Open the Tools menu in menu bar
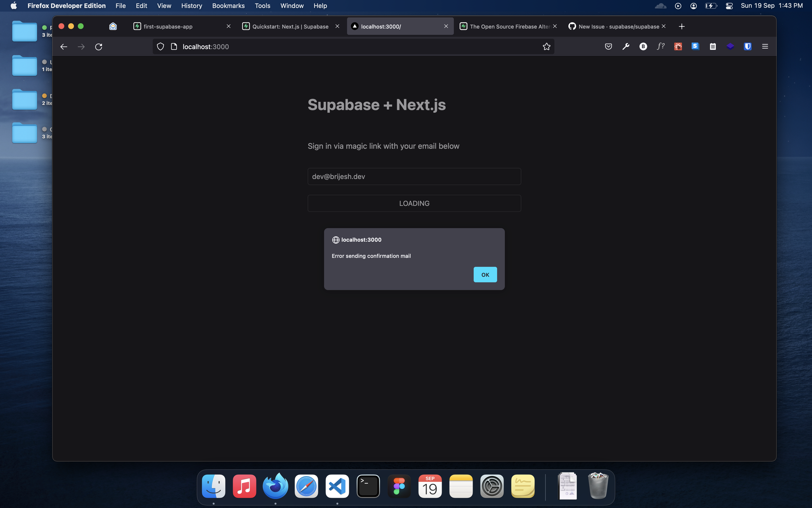Screen dimensions: 812x508 tap(262, 6)
